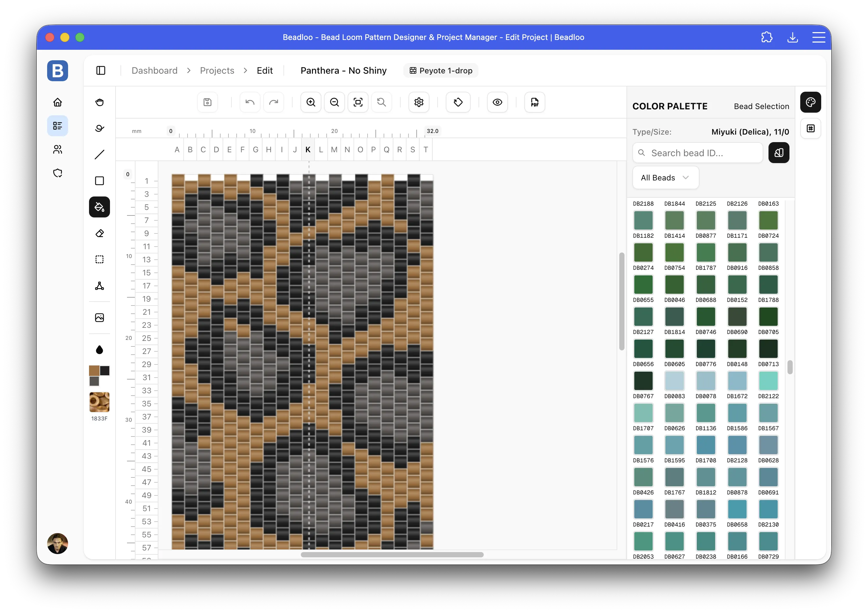Pick bead color DB2122 from the palette
This screenshot has width=868, height=613.
click(x=768, y=381)
